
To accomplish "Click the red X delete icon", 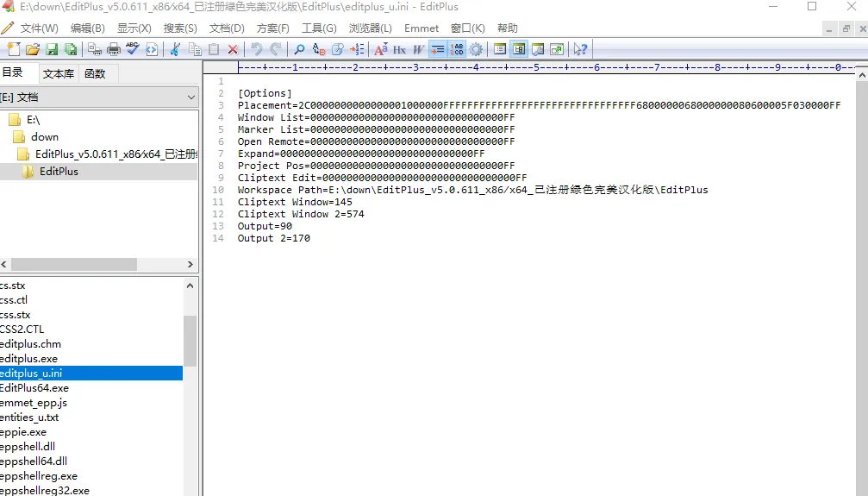I will click(233, 50).
